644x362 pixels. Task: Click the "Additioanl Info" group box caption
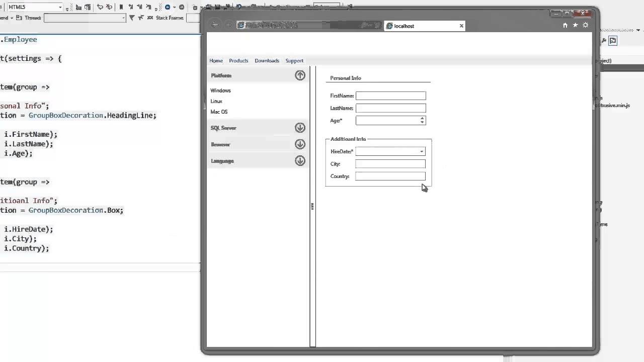[348, 139]
